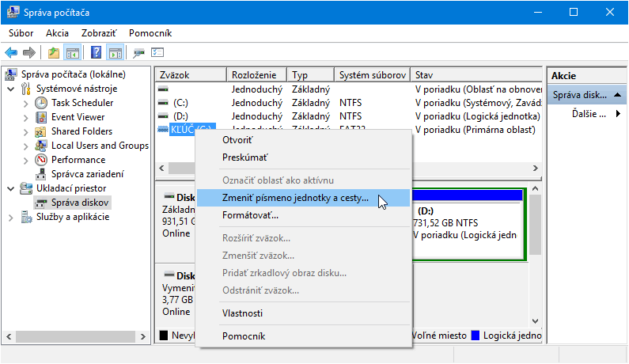Click the checklist settings icon in toolbar
This screenshot has height=364, width=629.
pyautogui.click(x=158, y=53)
